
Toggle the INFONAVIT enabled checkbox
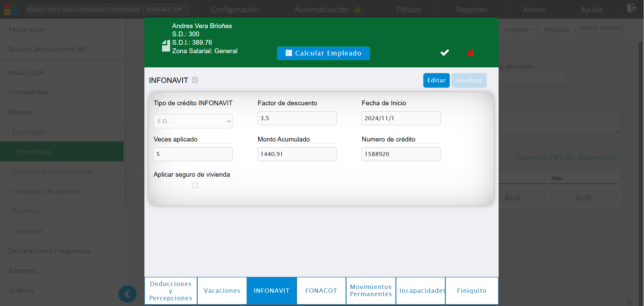point(195,80)
